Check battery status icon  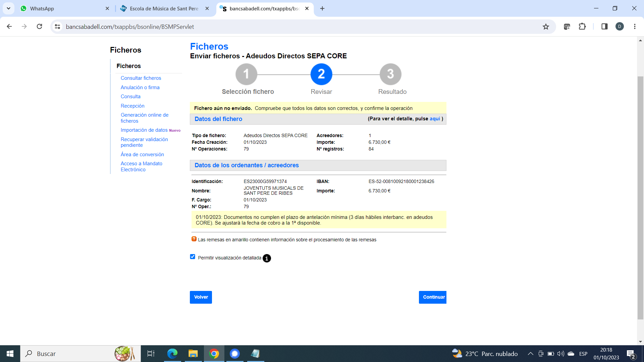point(551,354)
